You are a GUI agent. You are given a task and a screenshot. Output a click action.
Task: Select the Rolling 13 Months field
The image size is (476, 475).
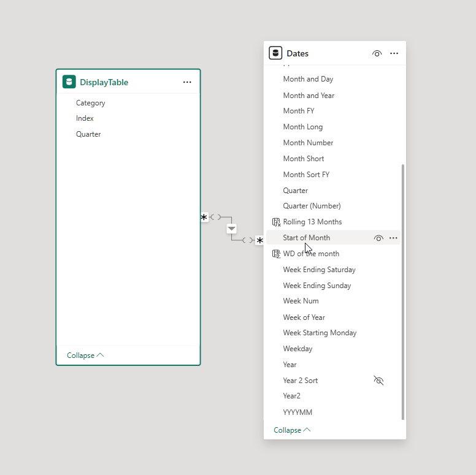(x=312, y=222)
